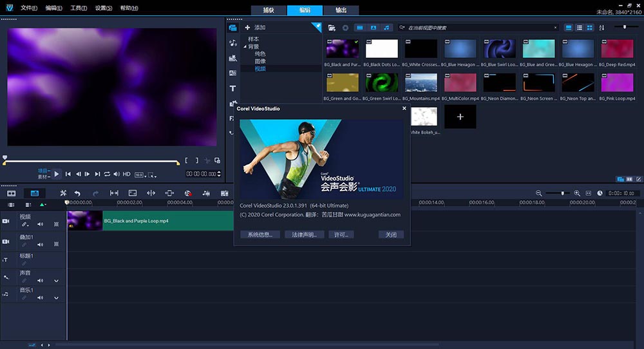Click the 系统信息 button in the dialog
644x349 pixels.
(x=260, y=234)
